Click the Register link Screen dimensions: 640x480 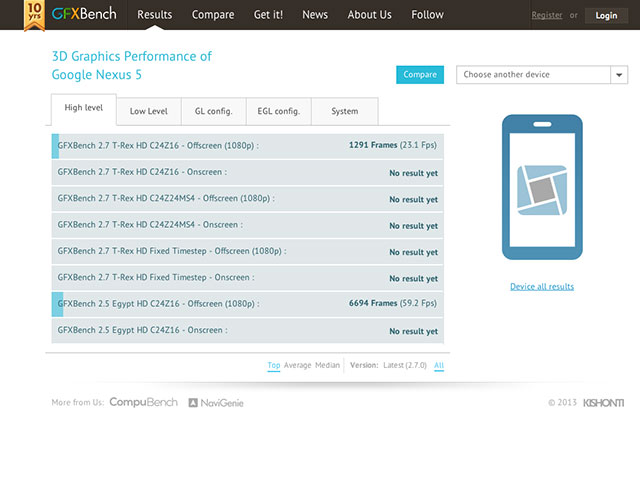coord(547,15)
